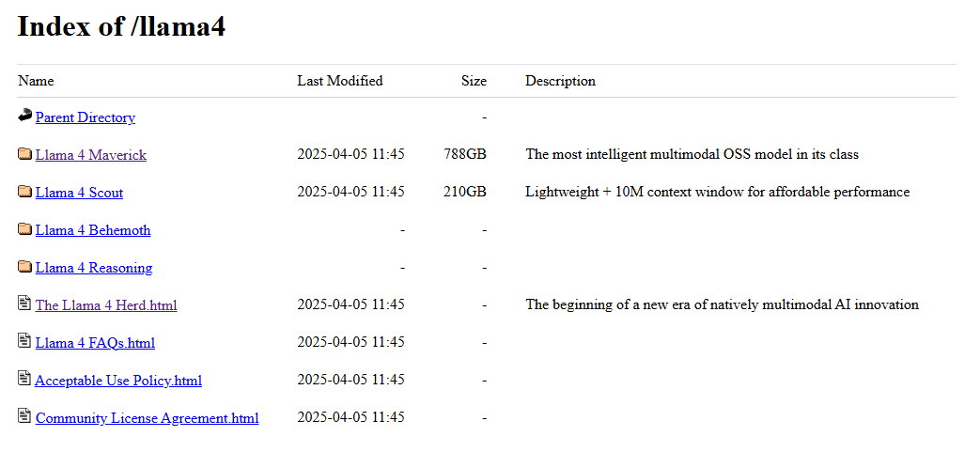Open the Parent Directory link

(86, 117)
